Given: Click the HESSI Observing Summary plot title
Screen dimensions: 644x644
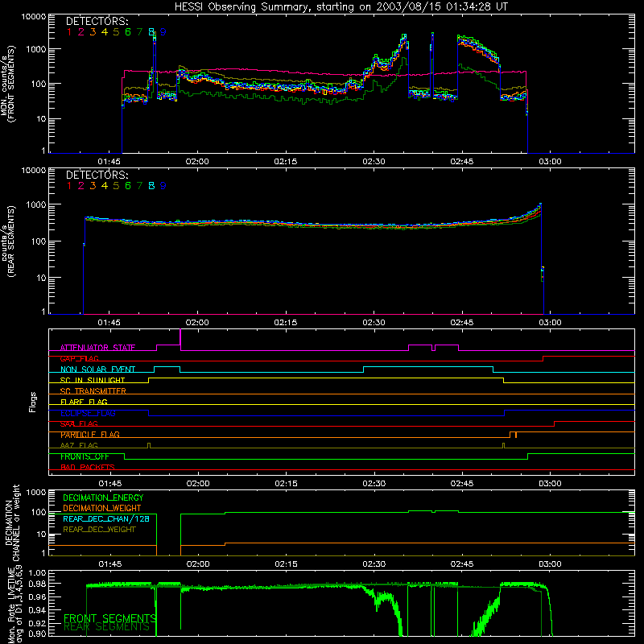Looking at the screenshot, I should pyautogui.click(x=341, y=7).
